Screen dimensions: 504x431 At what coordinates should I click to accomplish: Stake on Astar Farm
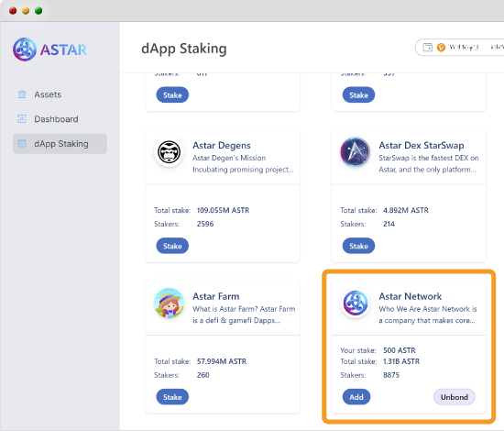(x=172, y=397)
